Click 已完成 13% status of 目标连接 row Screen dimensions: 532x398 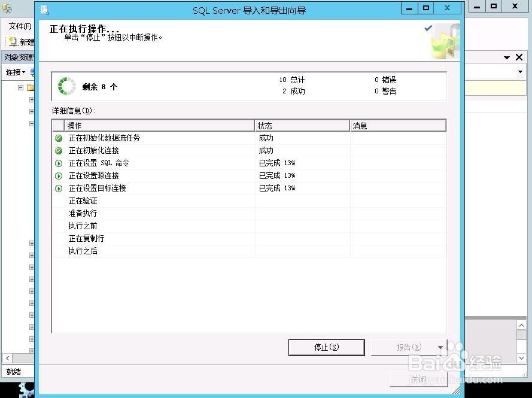coord(277,188)
